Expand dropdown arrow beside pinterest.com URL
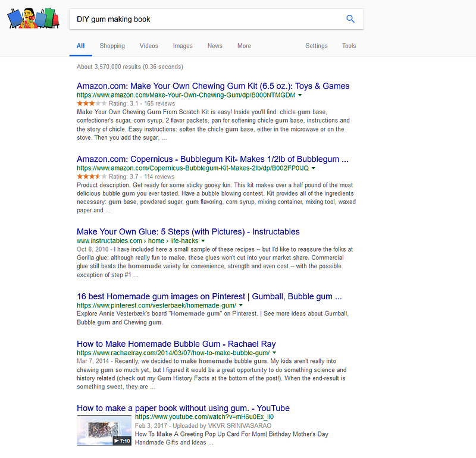The height and width of the screenshot is (458, 476). tap(241, 305)
